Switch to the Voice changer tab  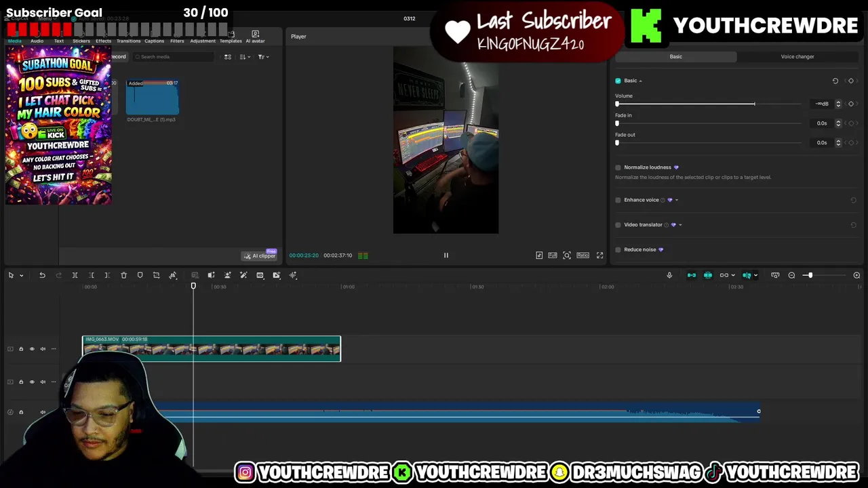[x=797, y=57]
